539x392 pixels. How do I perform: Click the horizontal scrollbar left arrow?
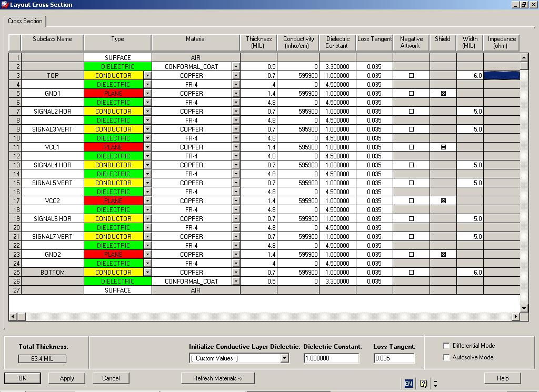(13, 316)
